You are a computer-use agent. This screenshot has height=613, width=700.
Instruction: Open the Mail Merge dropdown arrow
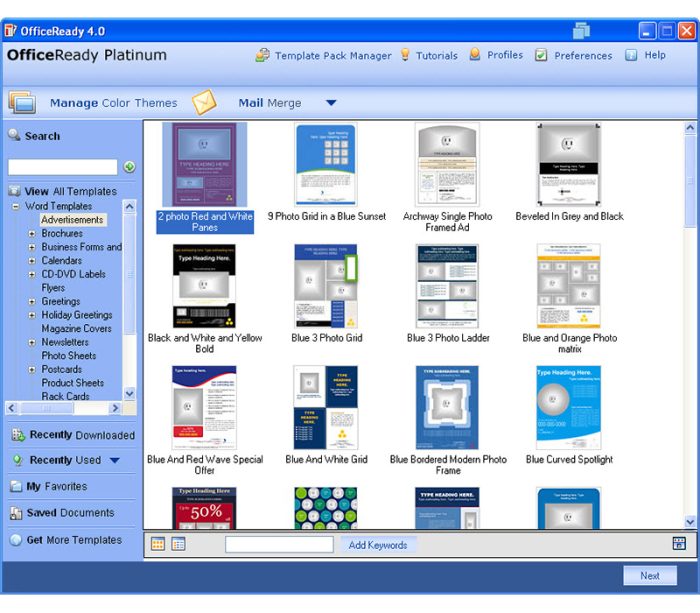[x=331, y=103]
